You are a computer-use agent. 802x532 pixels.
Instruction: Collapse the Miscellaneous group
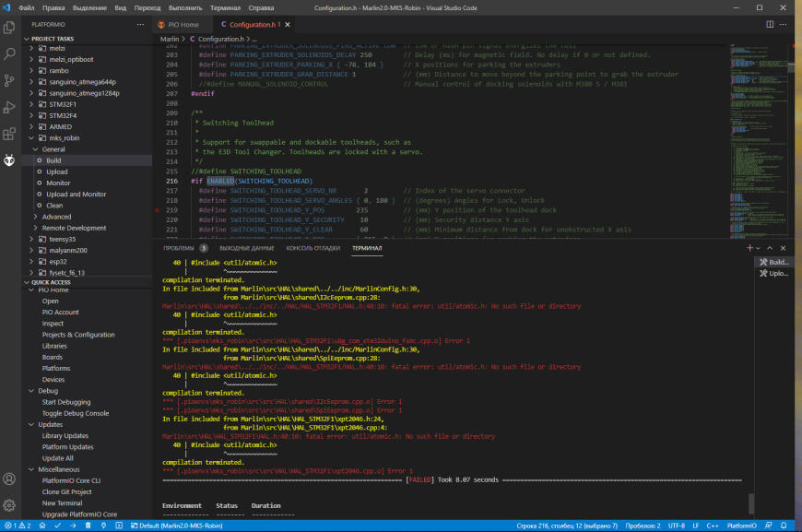click(x=31, y=469)
